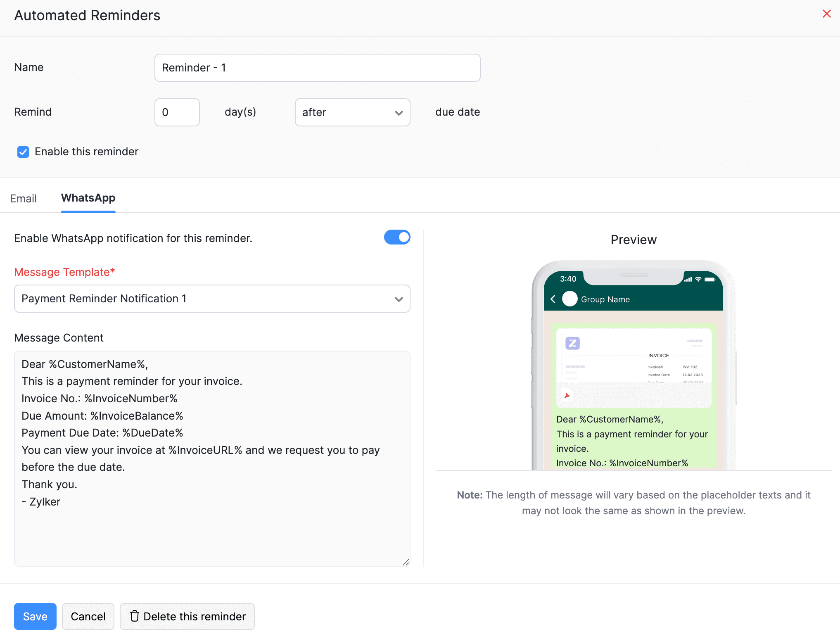Click the Remind days number field
The height and width of the screenshot is (641, 840).
(177, 112)
